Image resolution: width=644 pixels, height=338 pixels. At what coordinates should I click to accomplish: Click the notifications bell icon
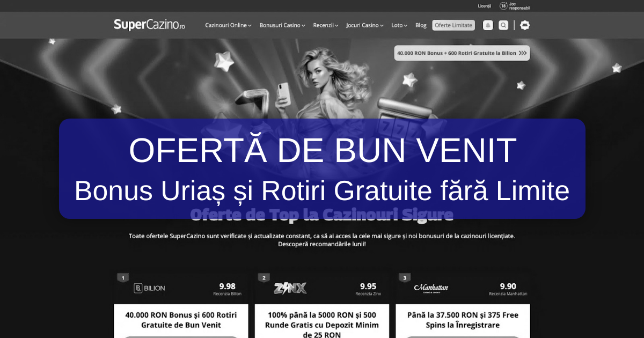[488, 25]
